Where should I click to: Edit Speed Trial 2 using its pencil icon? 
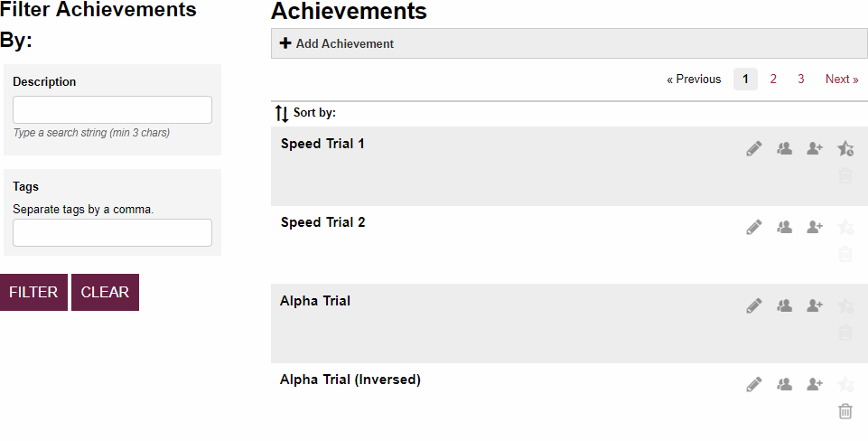[x=754, y=228]
